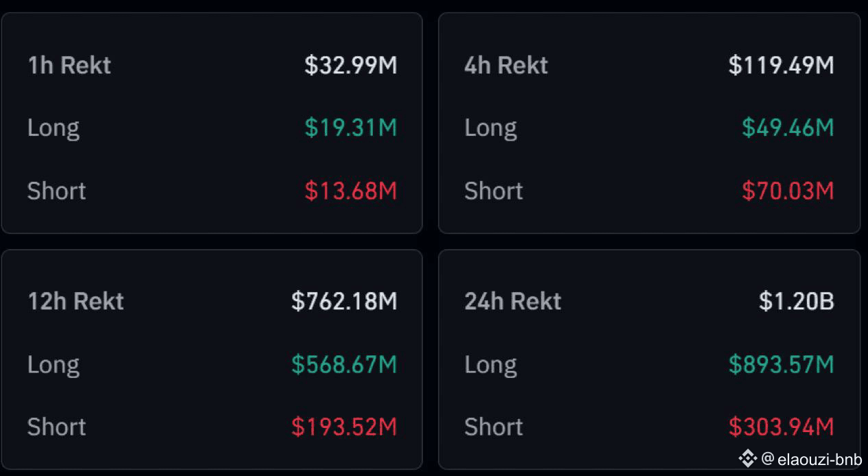
Task: Click the red $193.52M short value
Action: [x=344, y=427]
